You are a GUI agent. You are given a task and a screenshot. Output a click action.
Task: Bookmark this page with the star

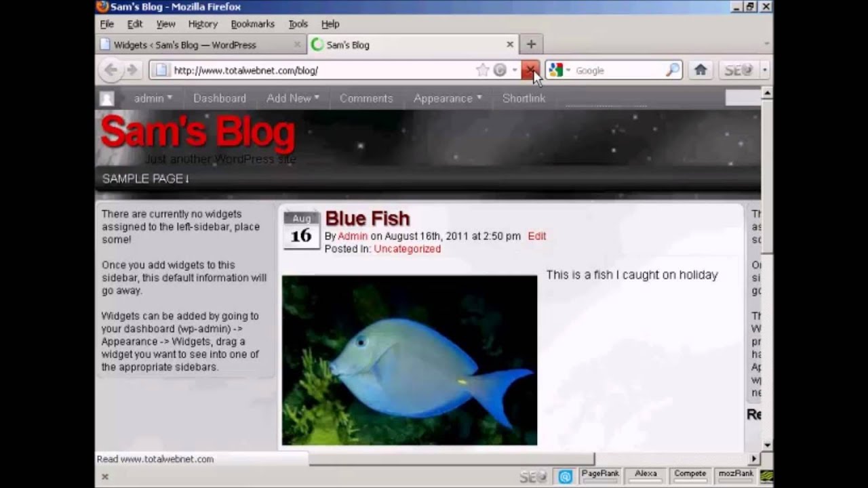482,70
